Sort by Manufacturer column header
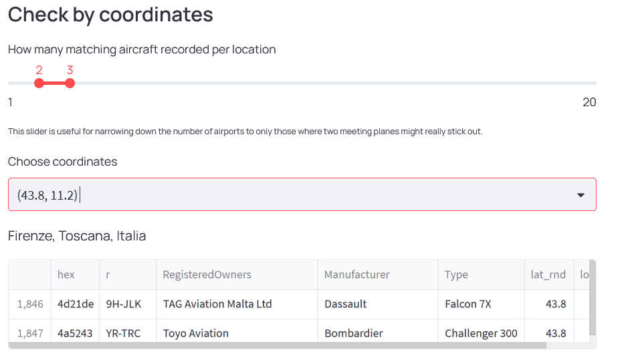630x364 pixels. (356, 275)
